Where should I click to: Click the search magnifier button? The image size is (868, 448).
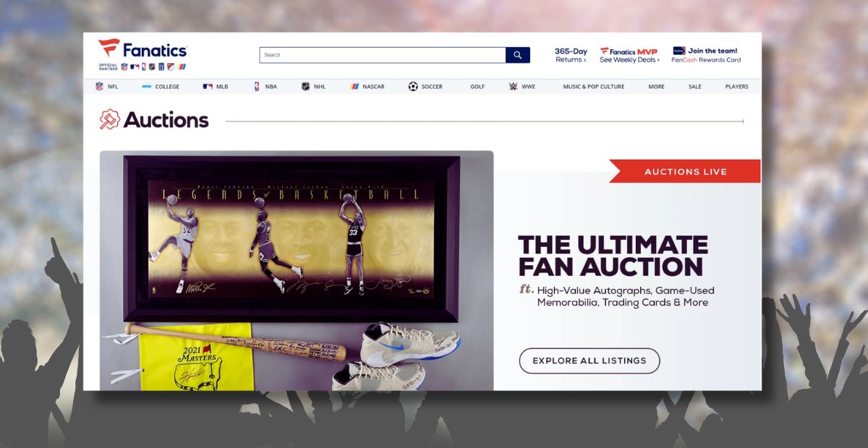(518, 55)
